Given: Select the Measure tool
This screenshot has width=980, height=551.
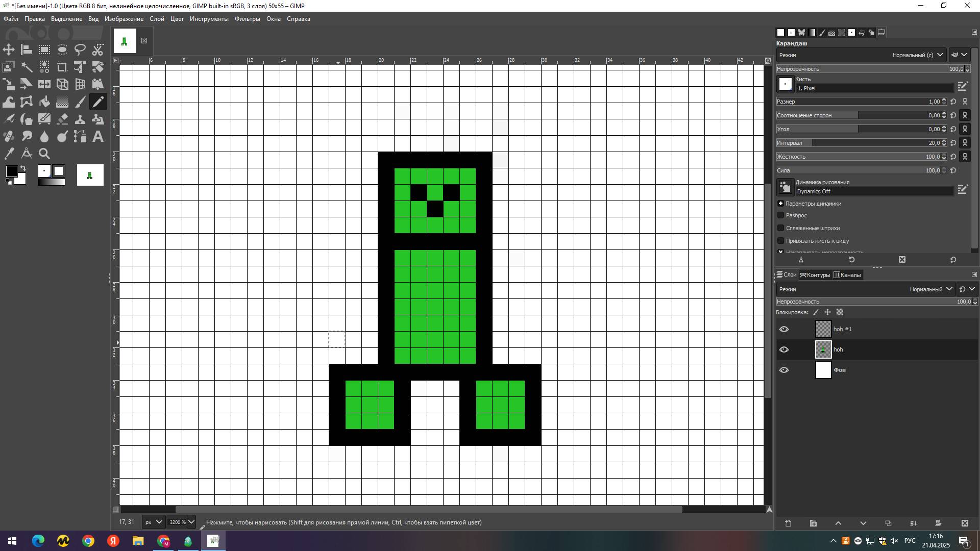Looking at the screenshot, I should pos(27,154).
